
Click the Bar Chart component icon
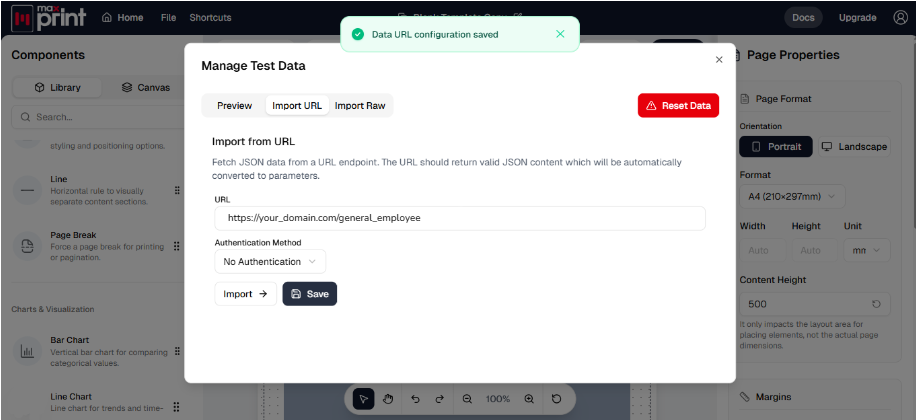pyautogui.click(x=27, y=351)
